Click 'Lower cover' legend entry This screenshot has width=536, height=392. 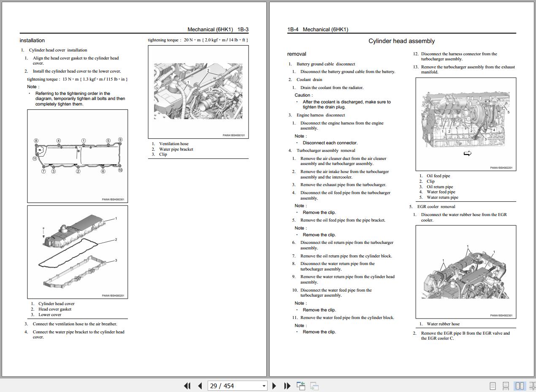click(50, 315)
